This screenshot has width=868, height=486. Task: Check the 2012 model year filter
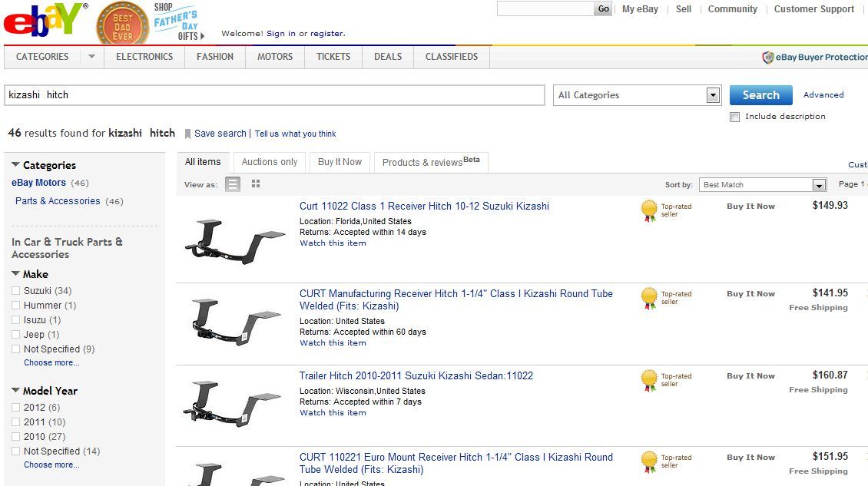coord(16,408)
